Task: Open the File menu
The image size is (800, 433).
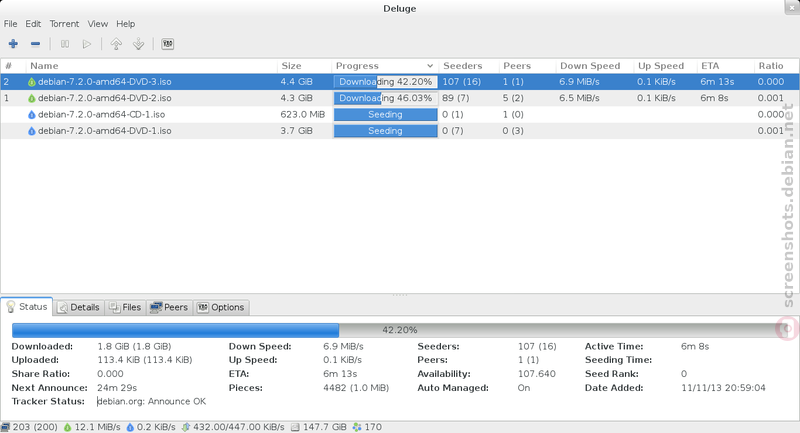Action: coord(10,23)
